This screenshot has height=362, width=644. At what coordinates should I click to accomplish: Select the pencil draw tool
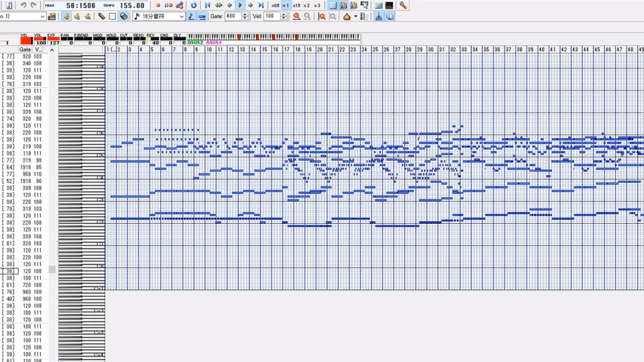click(101, 16)
